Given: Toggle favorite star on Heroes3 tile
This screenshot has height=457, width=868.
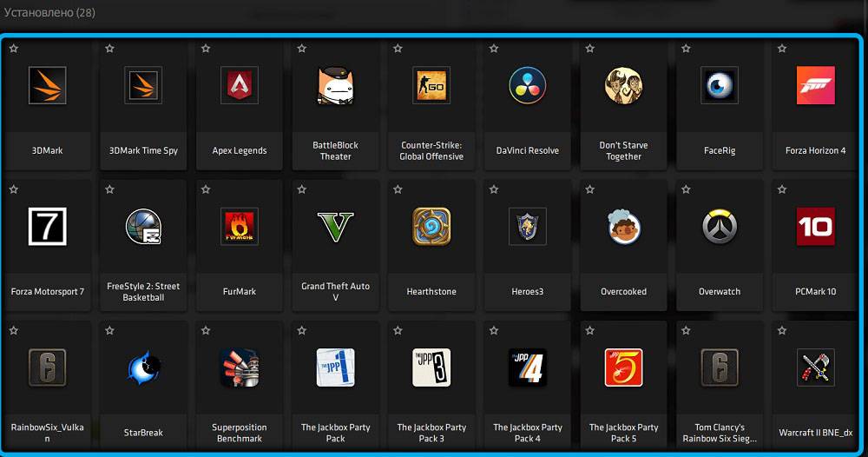Looking at the screenshot, I should (494, 189).
